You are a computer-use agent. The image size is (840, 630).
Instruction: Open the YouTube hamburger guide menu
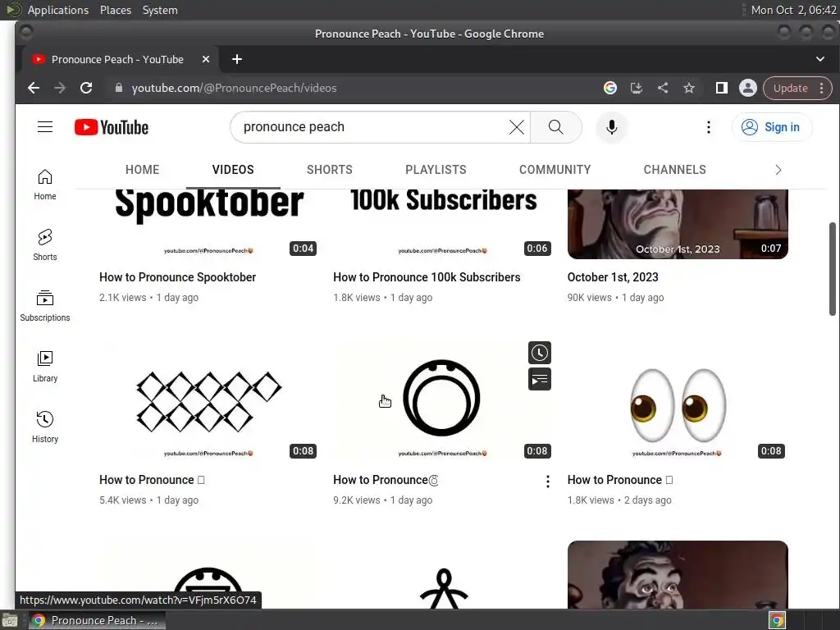tap(45, 127)
